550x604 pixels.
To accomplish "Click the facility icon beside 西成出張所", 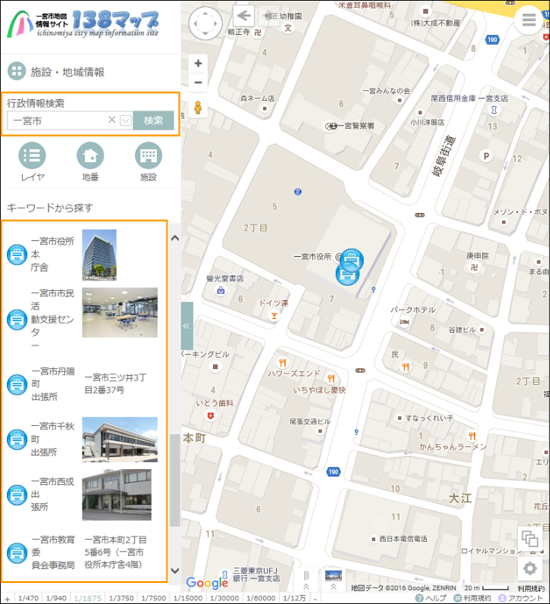I will pyautogui.click(x=17, y=495).
